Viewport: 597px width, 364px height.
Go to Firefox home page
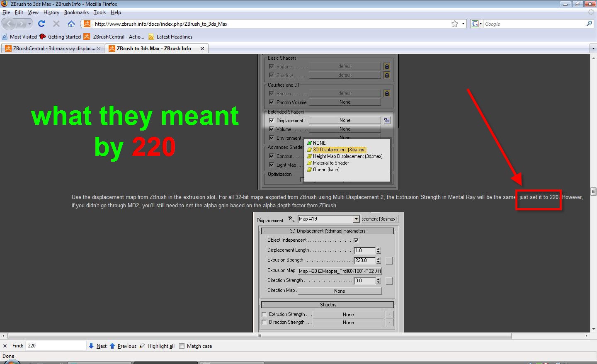[71, 24]
